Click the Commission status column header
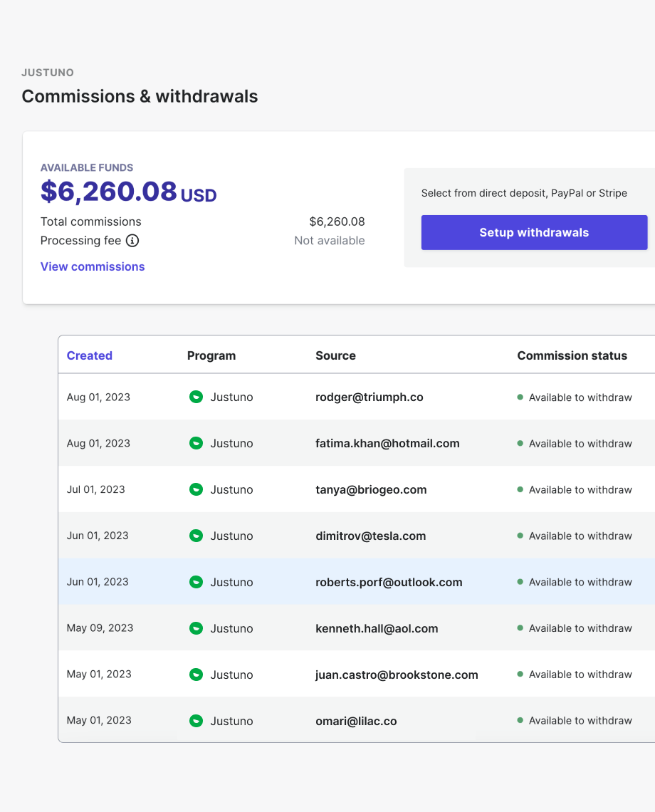 [572, 355]
